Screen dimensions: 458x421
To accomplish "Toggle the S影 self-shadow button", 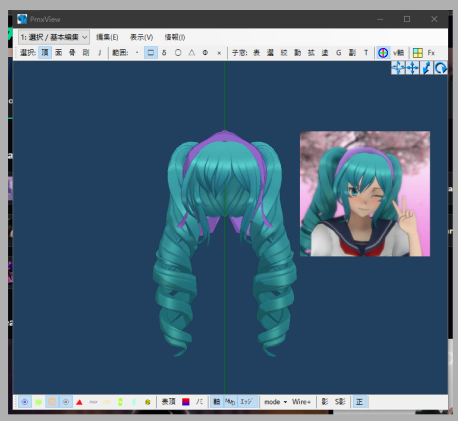I will [x=340, y=402].
